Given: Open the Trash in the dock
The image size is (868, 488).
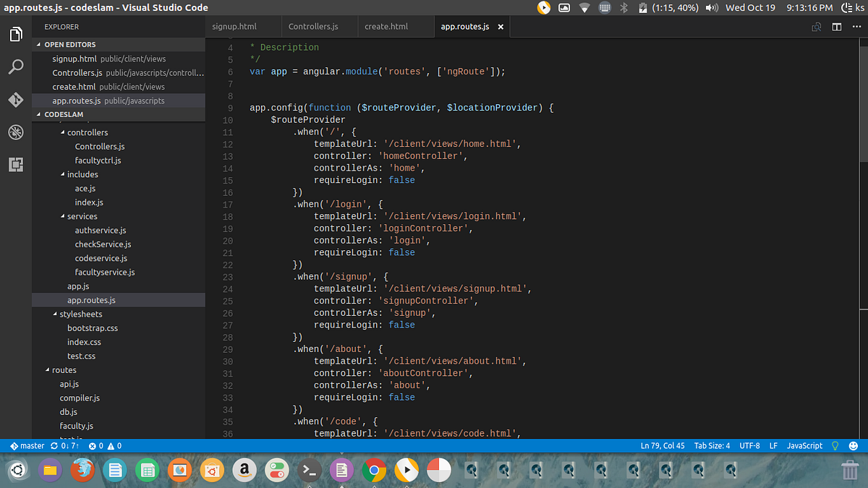Looking at the screenshot, I should click(850, 471).
